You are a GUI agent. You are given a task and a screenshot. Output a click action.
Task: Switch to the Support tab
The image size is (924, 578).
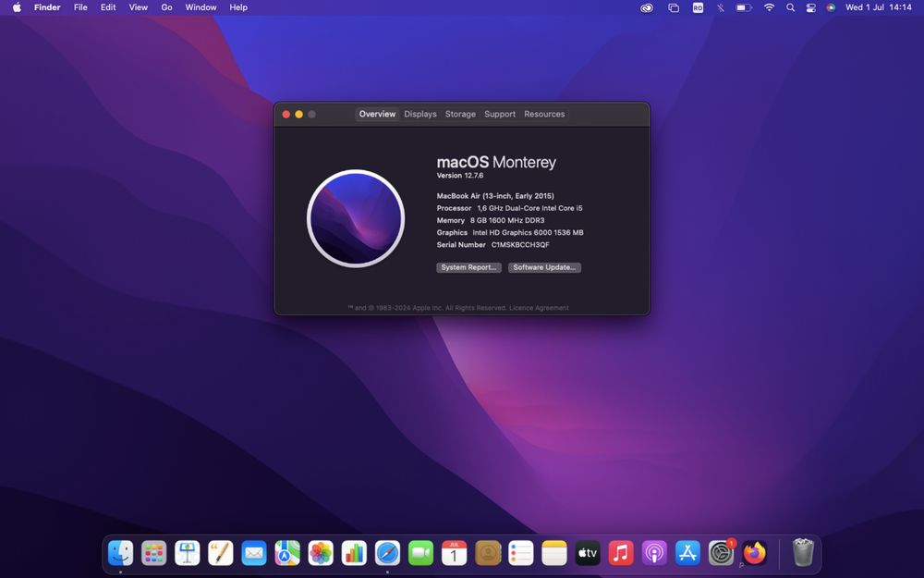tap(500, 115)
